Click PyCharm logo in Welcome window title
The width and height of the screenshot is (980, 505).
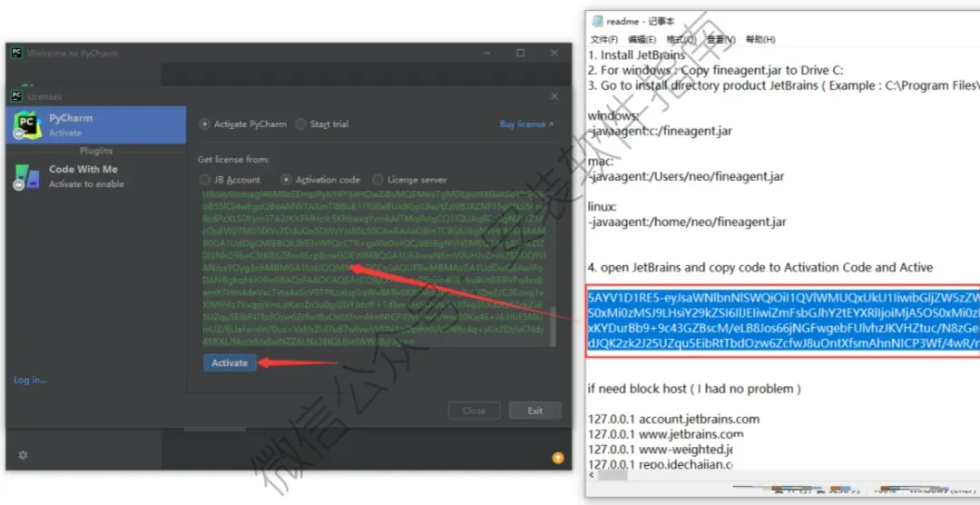[x=17, y=54]
